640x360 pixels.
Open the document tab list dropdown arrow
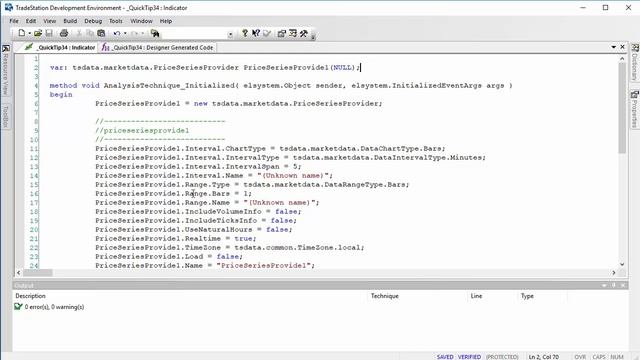coord(613,47)
